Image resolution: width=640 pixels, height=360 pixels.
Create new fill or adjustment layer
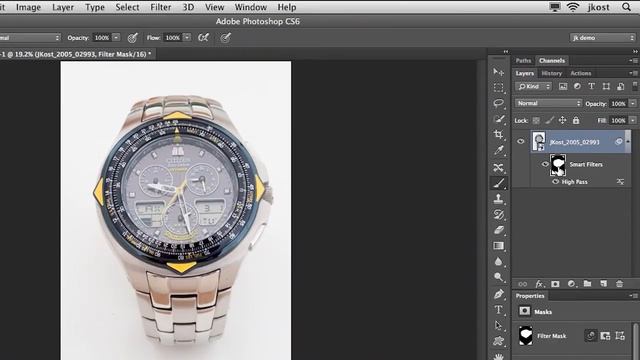click(571, 284)
